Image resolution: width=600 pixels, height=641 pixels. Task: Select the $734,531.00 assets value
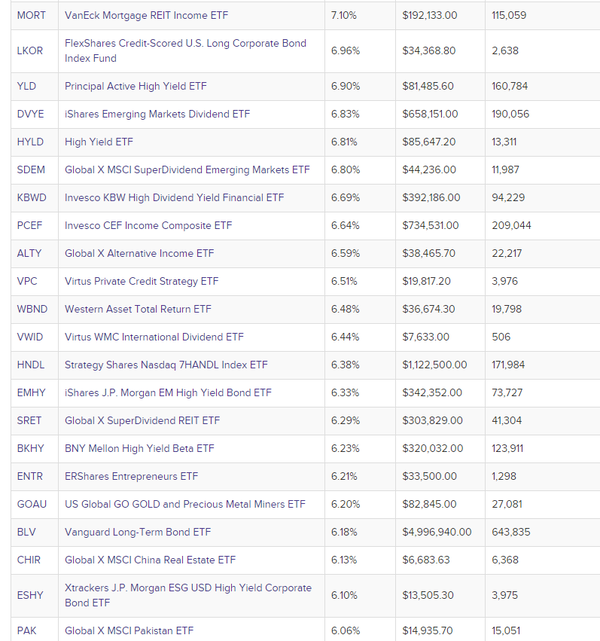(430, 225)
